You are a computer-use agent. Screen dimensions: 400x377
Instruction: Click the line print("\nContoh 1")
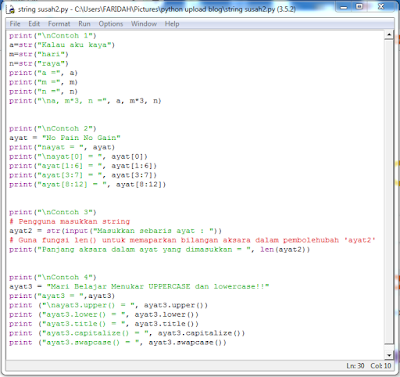point(53,36)
